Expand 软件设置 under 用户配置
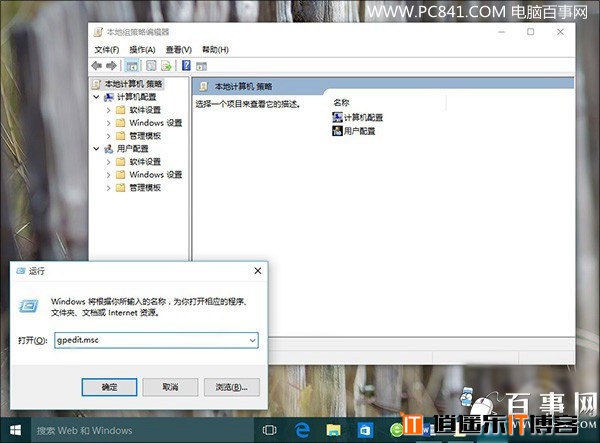Viewport: 600px width, 443px height. (109, 162)
